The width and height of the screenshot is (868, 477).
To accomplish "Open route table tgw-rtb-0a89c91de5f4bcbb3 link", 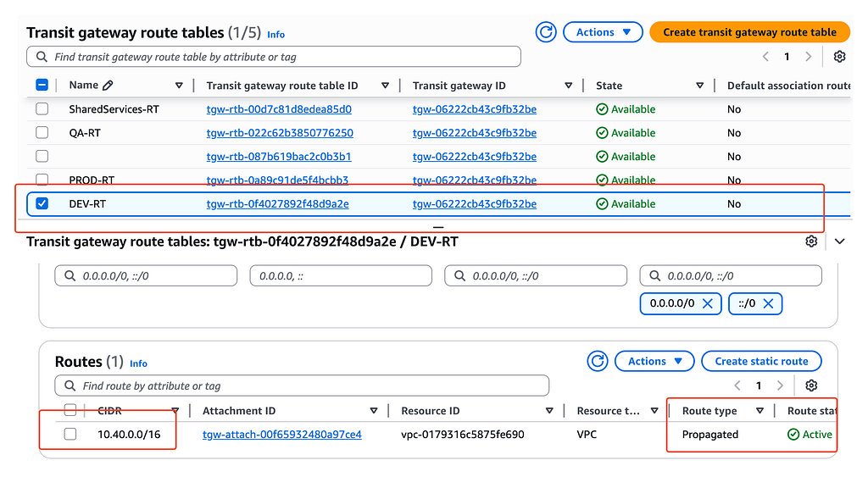I will tap(277, 180).
